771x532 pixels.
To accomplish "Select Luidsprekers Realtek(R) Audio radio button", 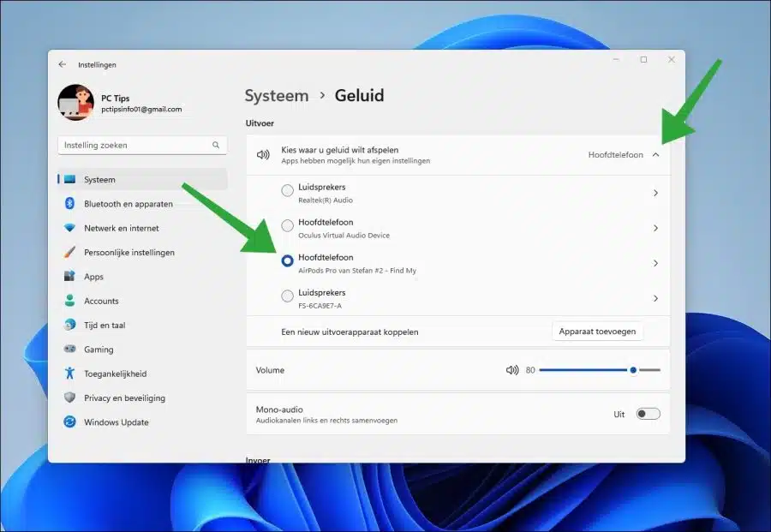I will coord(287,190).
